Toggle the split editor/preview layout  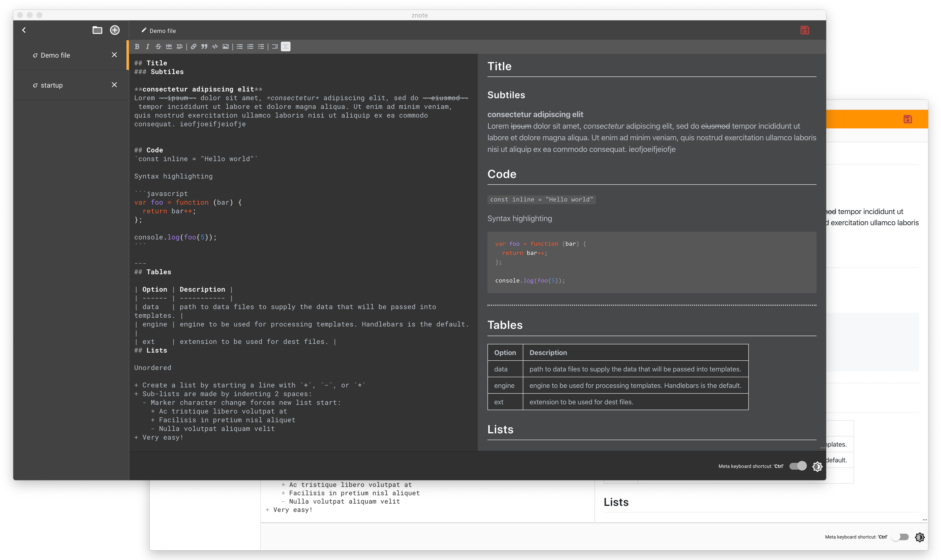coord(286,47)
